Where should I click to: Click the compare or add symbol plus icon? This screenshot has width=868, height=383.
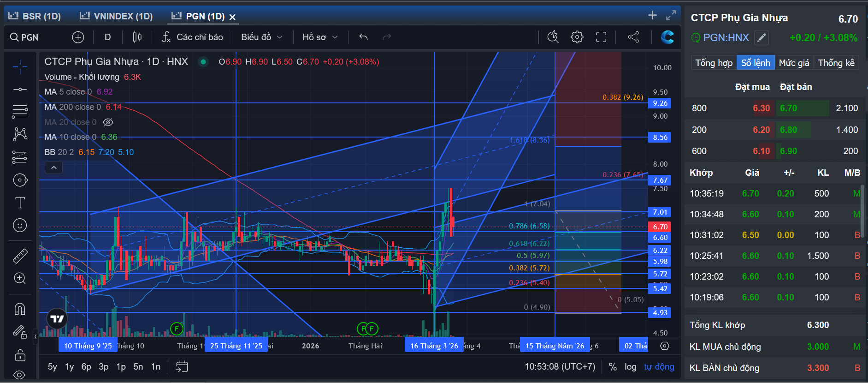(78, 37)
